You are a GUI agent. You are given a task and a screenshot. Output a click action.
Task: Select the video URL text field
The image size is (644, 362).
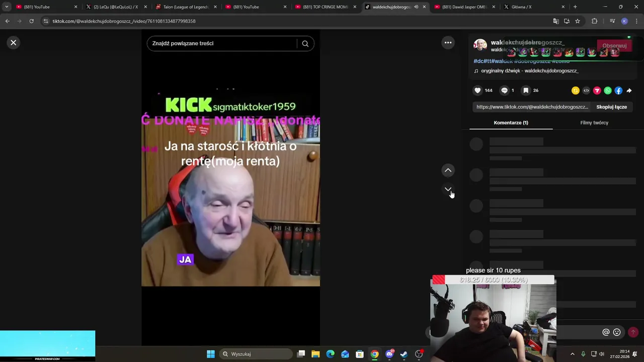pyautogui.click(x=532, y=107)
